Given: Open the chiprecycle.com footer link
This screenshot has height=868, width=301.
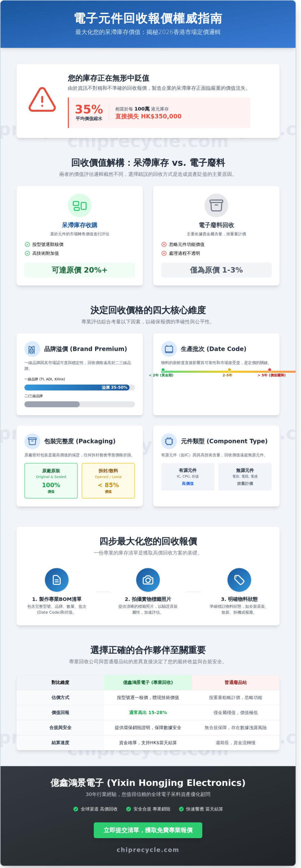Looking at the screenshot, I should pyautogui.click(x=148, y=850).
